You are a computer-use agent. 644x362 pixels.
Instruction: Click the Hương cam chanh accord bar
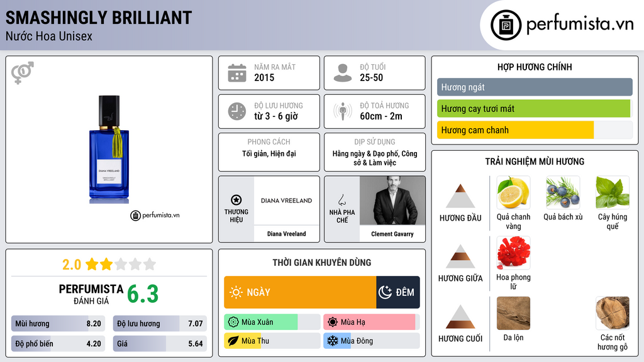tap(535, 130)
